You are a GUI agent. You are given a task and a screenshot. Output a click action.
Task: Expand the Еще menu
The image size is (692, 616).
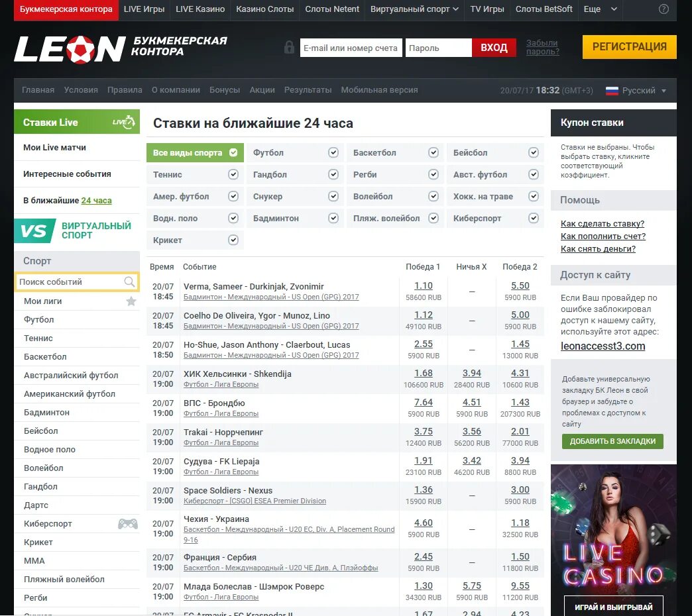coord(601,9)
